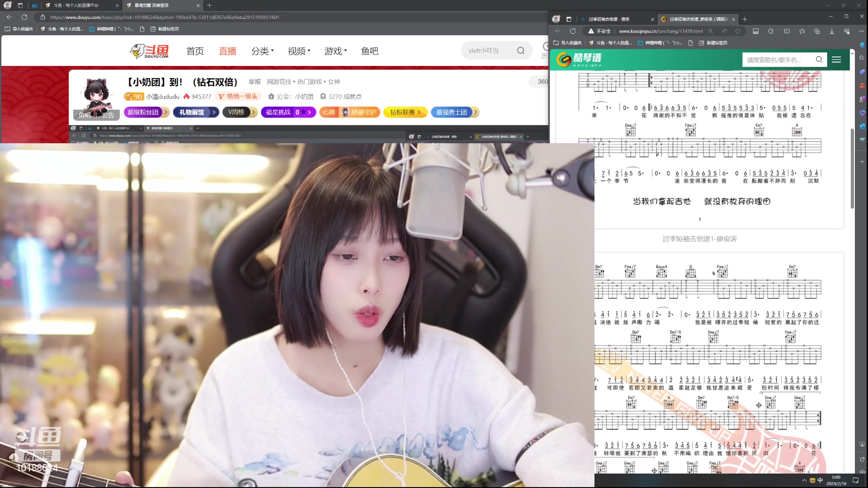868x488 pixels.
Task: Open the extensions puzzle icon
Action: [771, 31]
